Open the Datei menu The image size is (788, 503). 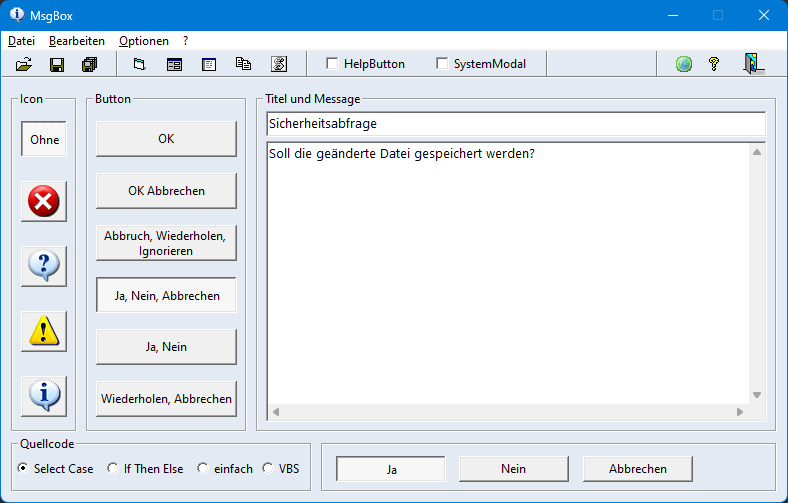(x=22, y=41)
